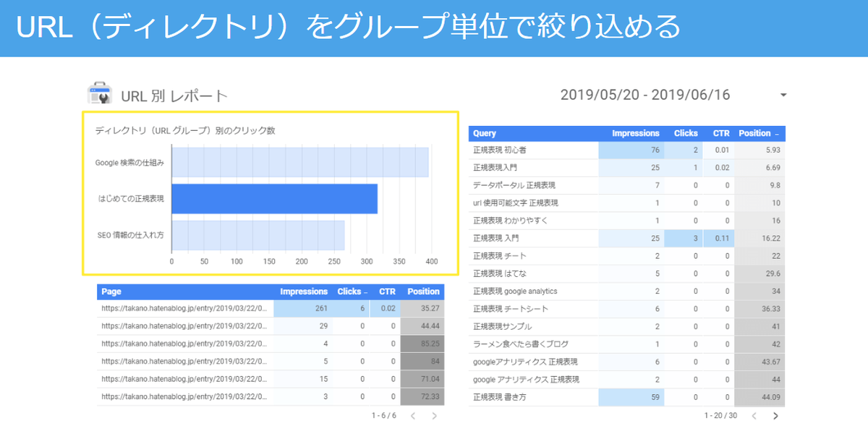Screen dimensions: 868x447
Task: Click impressions value 76 in Query table
Action: pyautogui.click(x=655, y=150)
